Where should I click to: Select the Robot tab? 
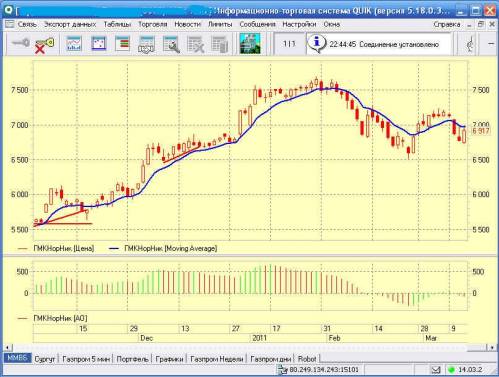point(307,359)
